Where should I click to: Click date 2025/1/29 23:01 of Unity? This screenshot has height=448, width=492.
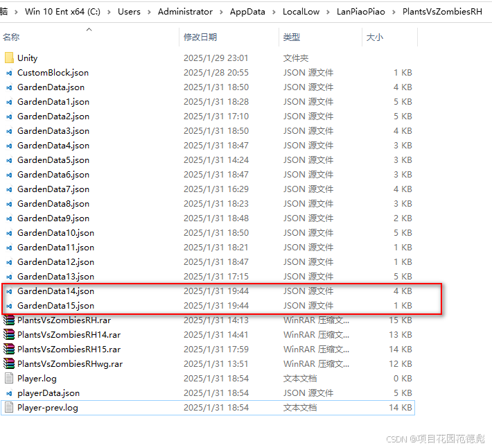point(216,58)
